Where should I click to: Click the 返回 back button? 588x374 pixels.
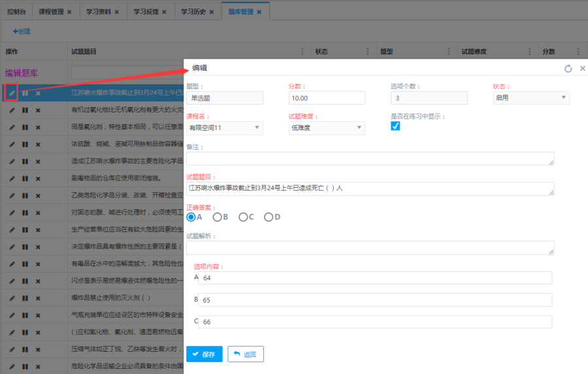[x=246, y=354]
